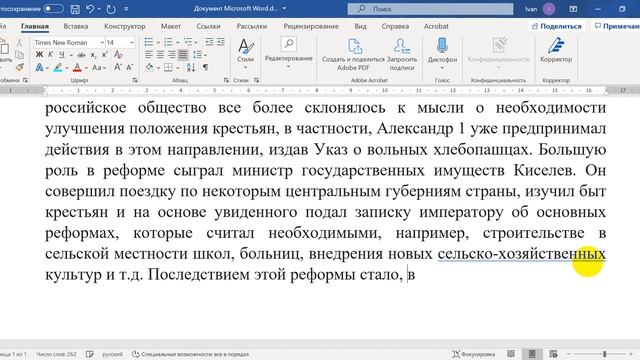Apply italic formatting (К)
Image resolution: width=640 pixels, height=360 pixels.
50,55
